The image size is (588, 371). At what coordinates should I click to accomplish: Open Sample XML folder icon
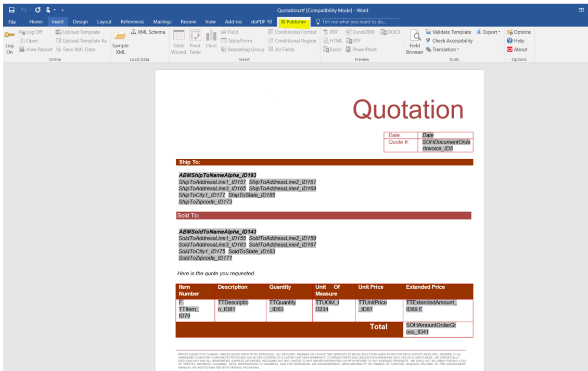(x=120, y=35)
